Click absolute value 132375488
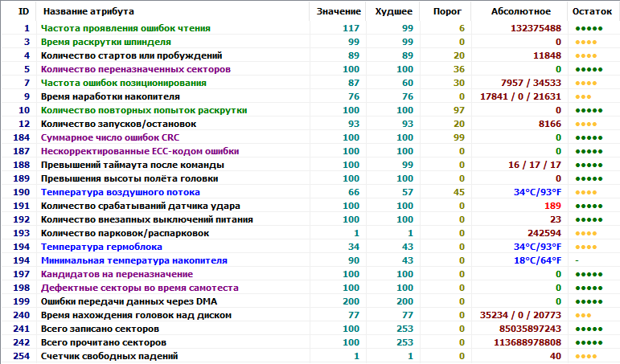This screenshot has width=620, height=364. click(x=536, y=28)
